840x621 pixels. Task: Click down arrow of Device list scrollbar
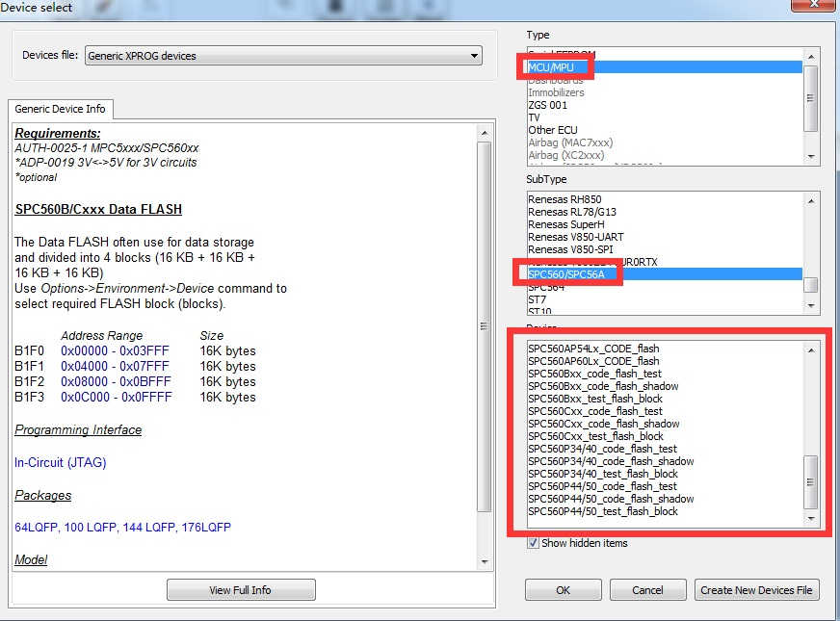click(811, 518)
